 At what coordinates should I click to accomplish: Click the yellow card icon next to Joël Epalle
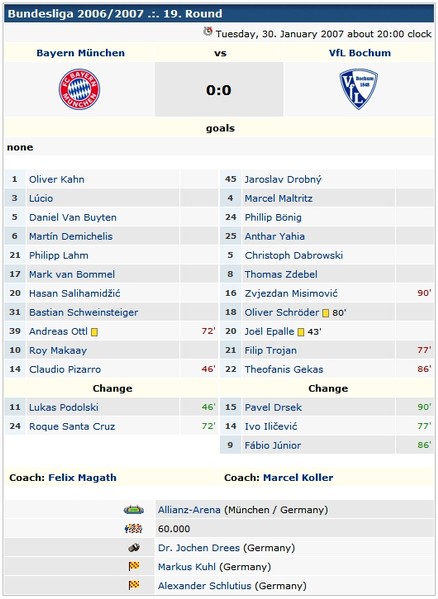[301, 332]
